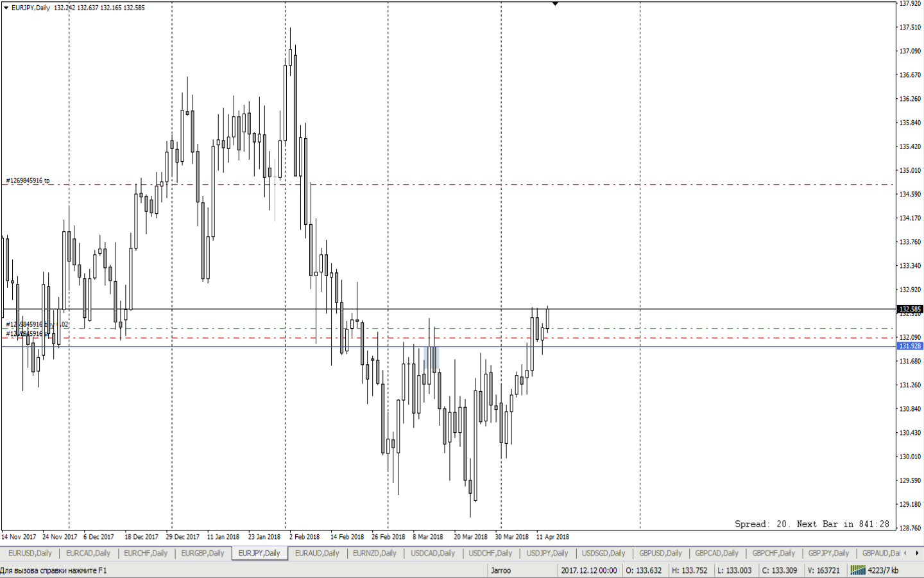Click the 20 Mar 2018 date label
This screenshot has height=578, width=924.
coord(470,537)
